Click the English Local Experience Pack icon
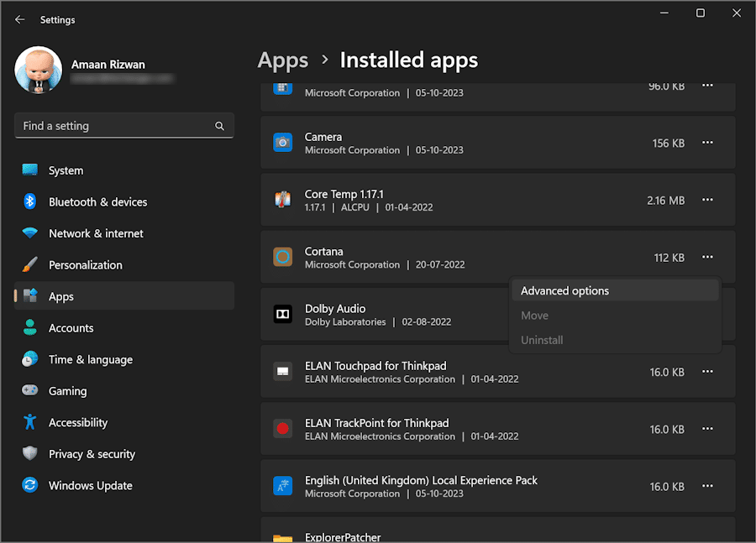This screenshot has width=756, height=543. 282,486
